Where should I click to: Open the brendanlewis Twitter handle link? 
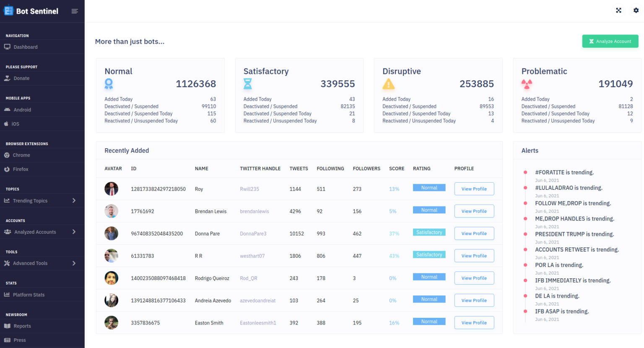[254, 211]
